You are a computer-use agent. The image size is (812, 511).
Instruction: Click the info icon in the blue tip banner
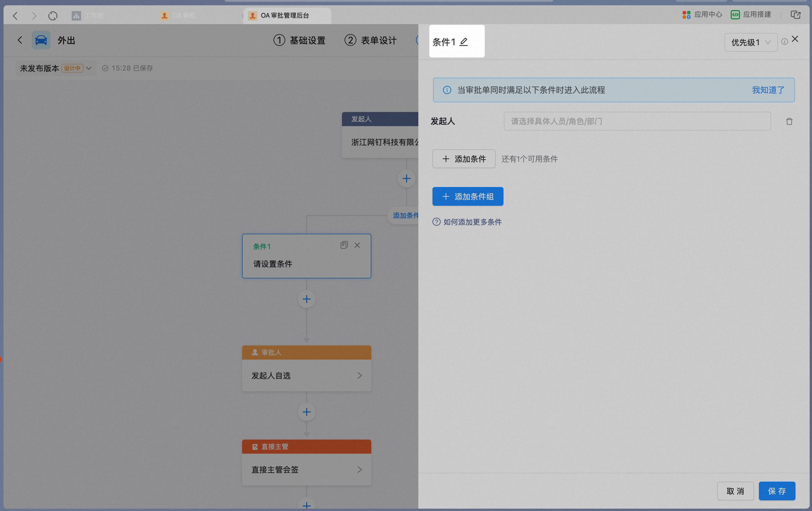coord(447,90)
